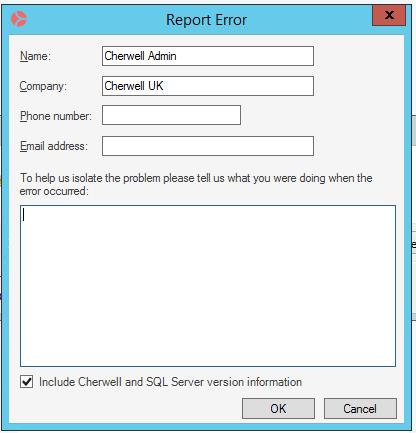Click the 'Email address:' label
The image size is (416, 433).
tap(54, 146)
